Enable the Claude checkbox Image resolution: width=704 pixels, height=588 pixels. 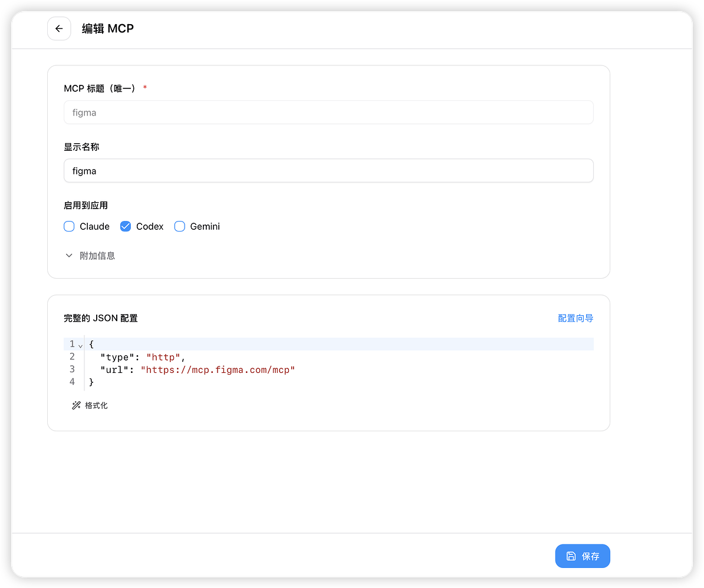point(69,226)
